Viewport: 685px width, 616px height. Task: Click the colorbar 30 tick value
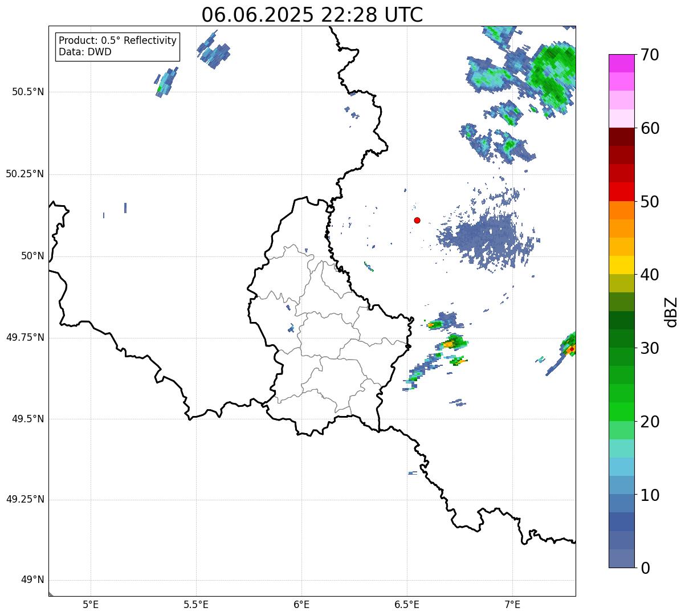(x=650, y=348)
